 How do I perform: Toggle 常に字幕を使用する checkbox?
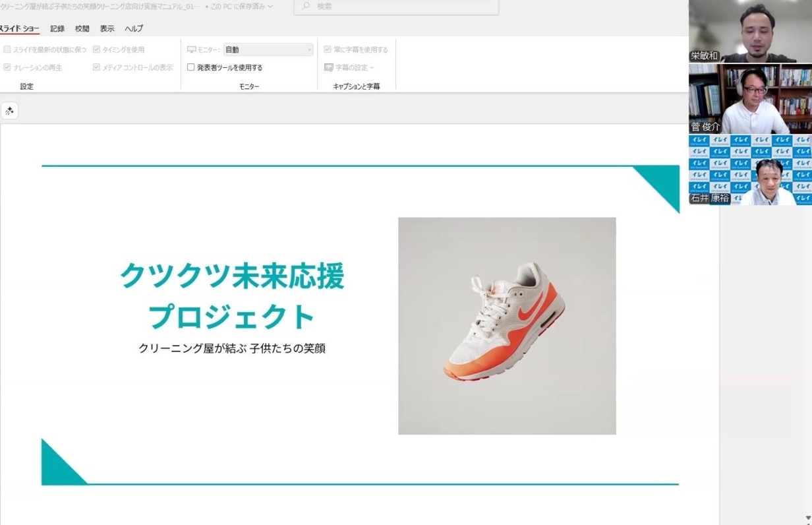point(328,49)
